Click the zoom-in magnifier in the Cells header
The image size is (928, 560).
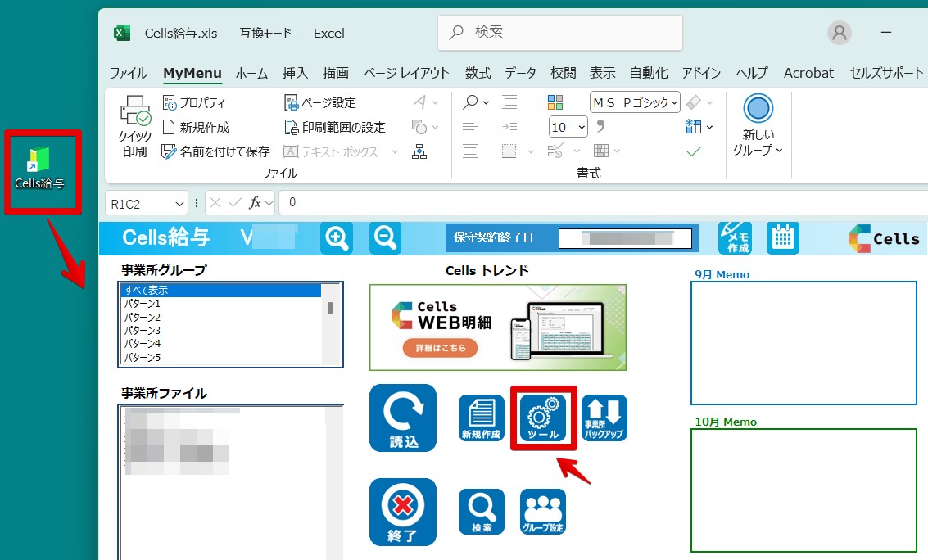(x=336, y=238)
